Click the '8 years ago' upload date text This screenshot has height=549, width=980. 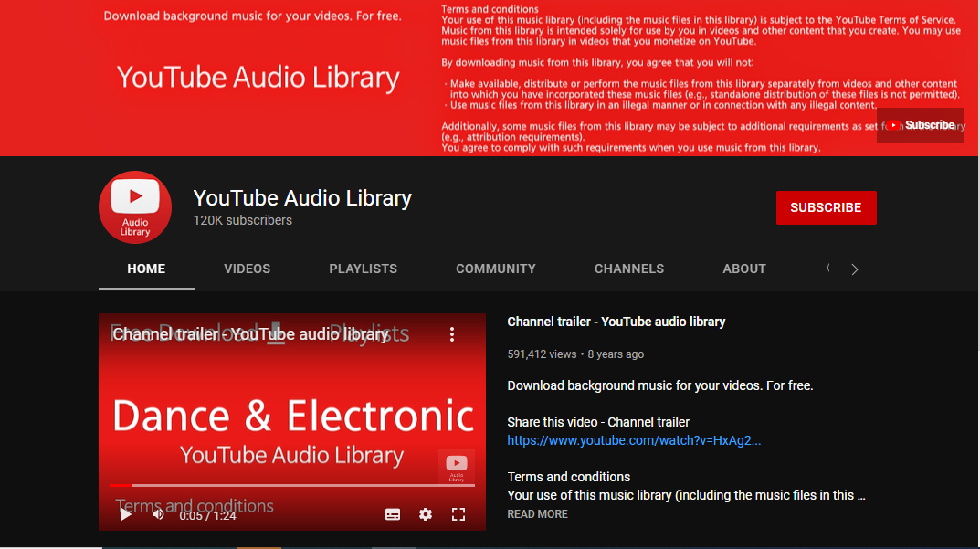(x=616, y=354)
